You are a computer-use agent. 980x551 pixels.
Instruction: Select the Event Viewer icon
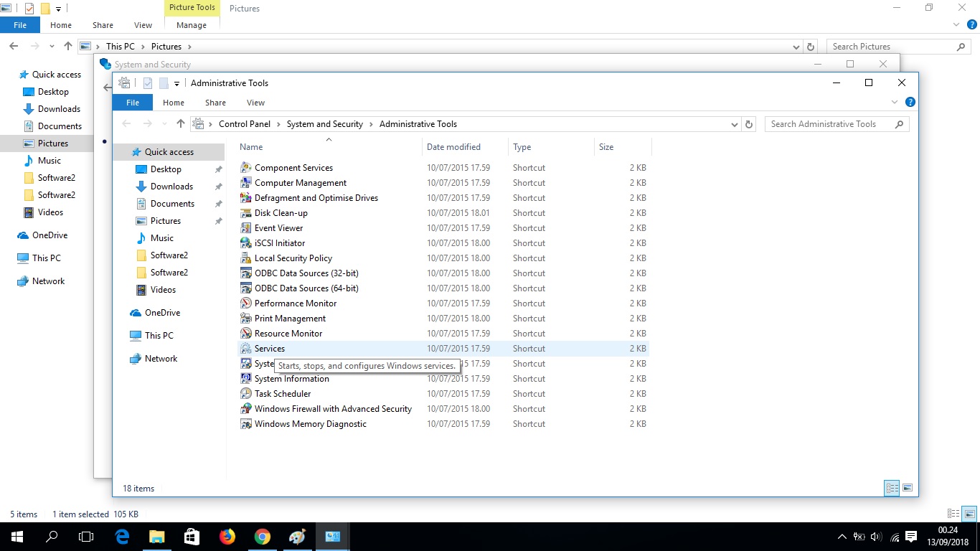pos(246,228)
